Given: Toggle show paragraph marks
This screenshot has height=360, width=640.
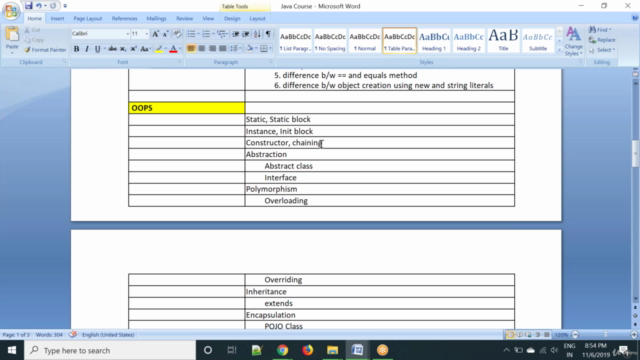Looking at the screenshot, I should [x=268, y=34].
